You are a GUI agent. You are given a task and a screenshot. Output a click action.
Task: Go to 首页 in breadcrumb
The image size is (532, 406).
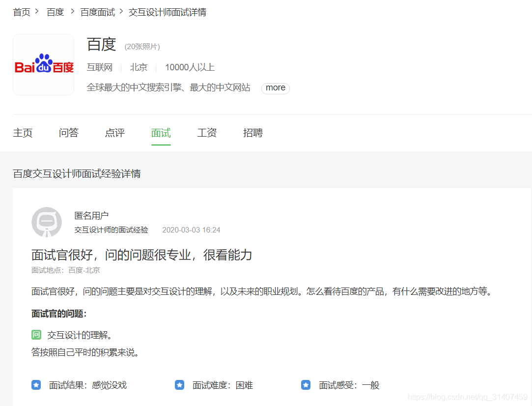tap(22, 12)
